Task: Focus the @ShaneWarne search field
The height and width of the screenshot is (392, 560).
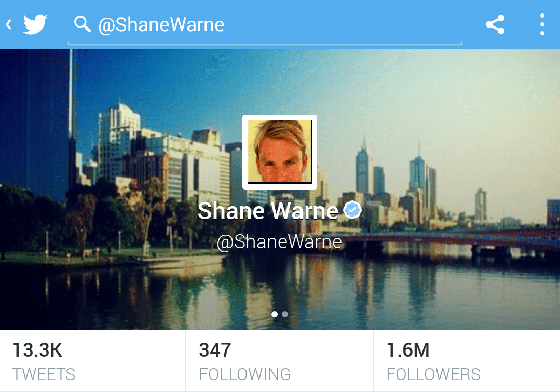Action: 265,25
